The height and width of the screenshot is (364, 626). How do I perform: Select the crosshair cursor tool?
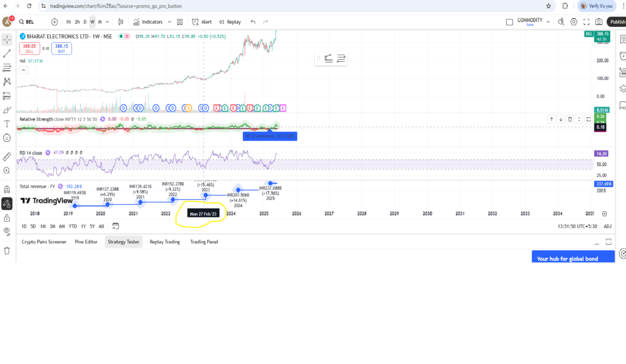[7, 40]
